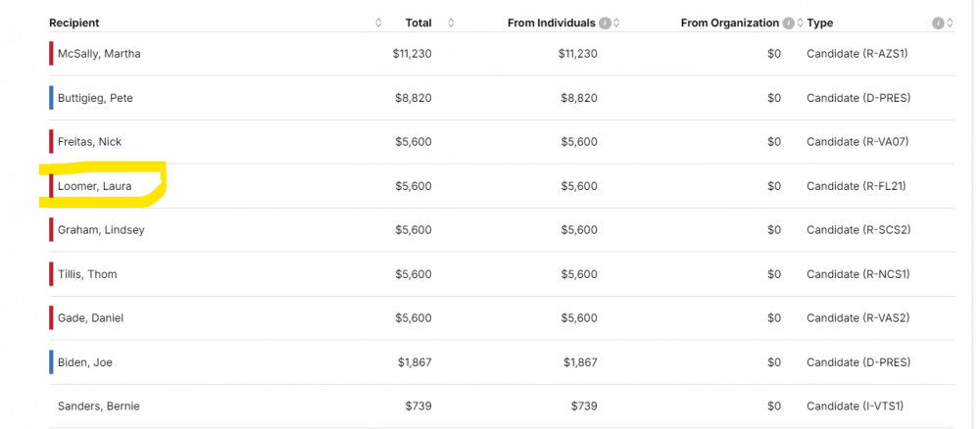
Task: Open McSally, Martha recipient entry
Action: [x=99, y=54]
